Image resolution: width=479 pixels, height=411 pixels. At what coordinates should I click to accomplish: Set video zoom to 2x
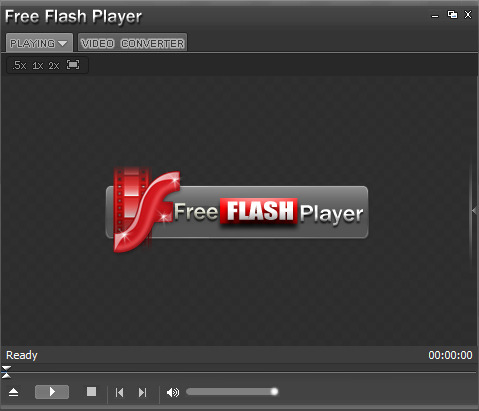click(x=54, y=65)
